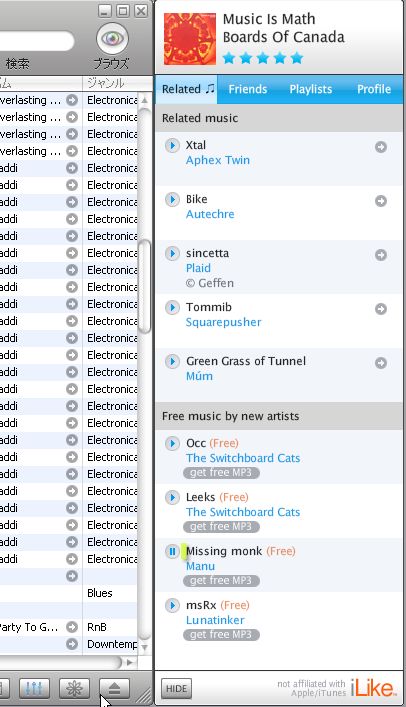Click arrow icon next to Bike track
406x707 pixels.
(x=381, y=201)
